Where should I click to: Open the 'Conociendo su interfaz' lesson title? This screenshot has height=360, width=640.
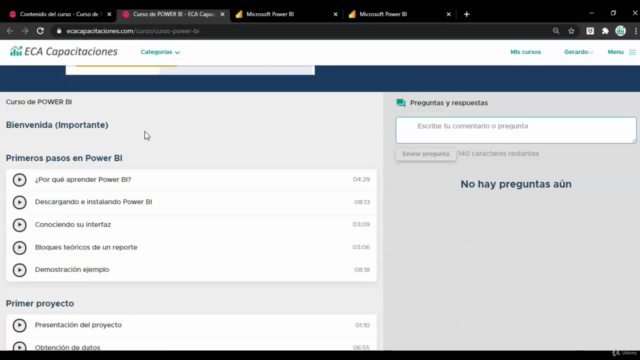click(73, 224)
